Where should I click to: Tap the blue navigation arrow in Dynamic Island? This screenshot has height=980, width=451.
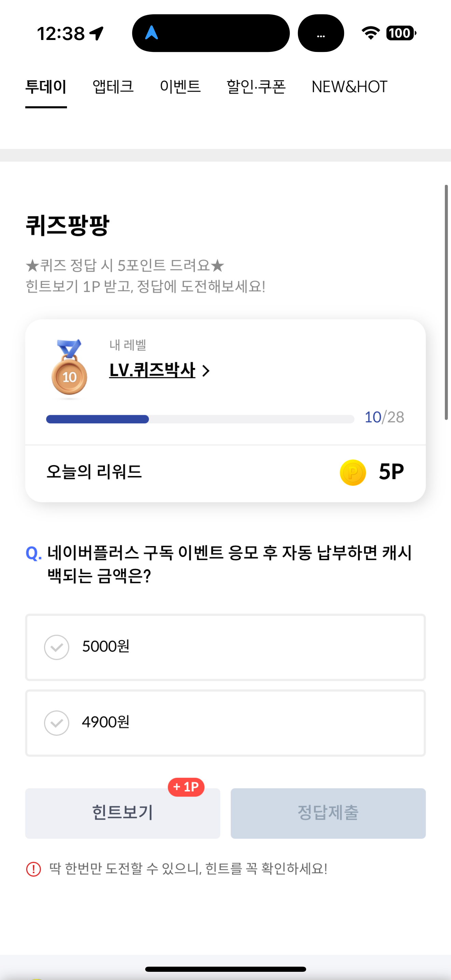pyautogui.click(x=152, y=33)
